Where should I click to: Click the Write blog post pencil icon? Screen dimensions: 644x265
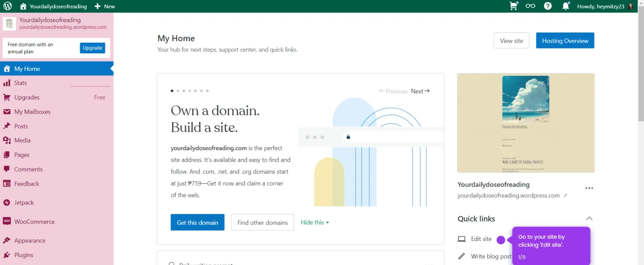click(x=461, y=256)
